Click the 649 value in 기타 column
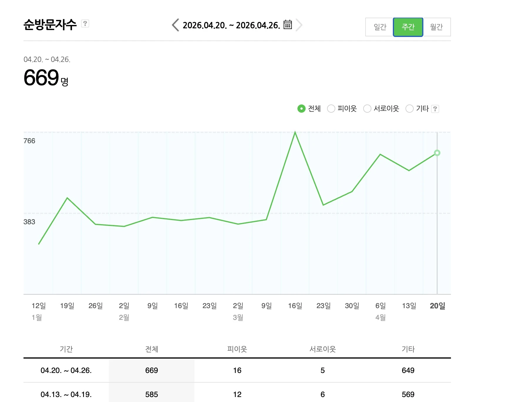532x402 pixels. [408, 370]
